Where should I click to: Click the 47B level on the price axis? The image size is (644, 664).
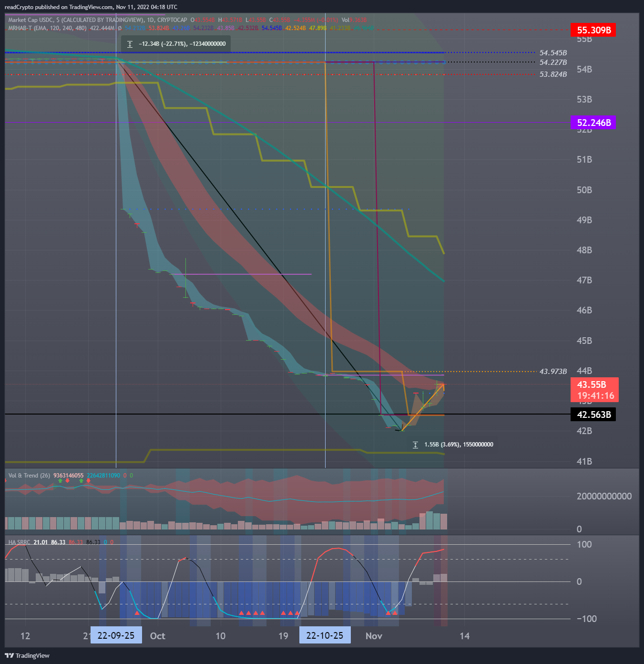(584, 280)
